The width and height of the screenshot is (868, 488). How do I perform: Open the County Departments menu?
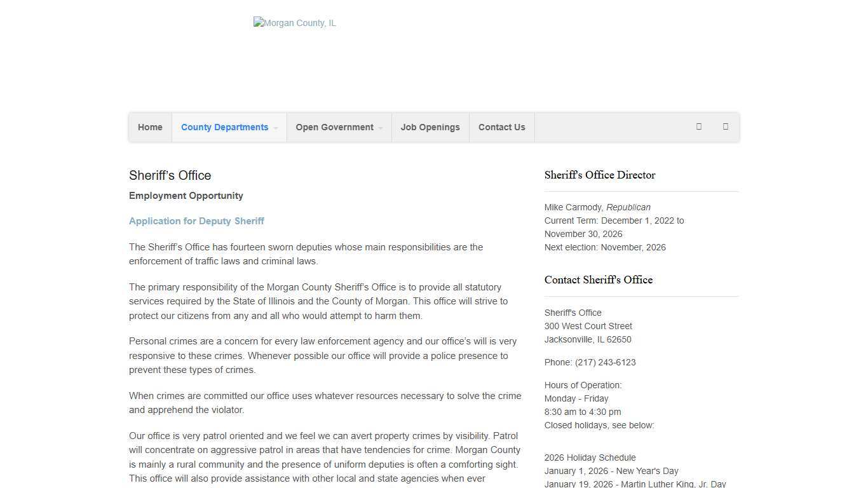(x=224, y=127)
